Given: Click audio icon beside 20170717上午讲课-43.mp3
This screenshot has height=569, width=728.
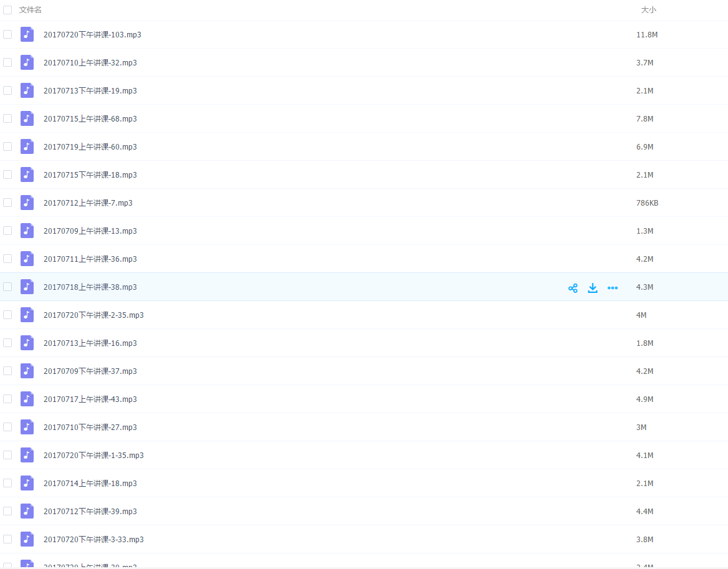Looking at the screenshot, I should (x=27, y=399).
